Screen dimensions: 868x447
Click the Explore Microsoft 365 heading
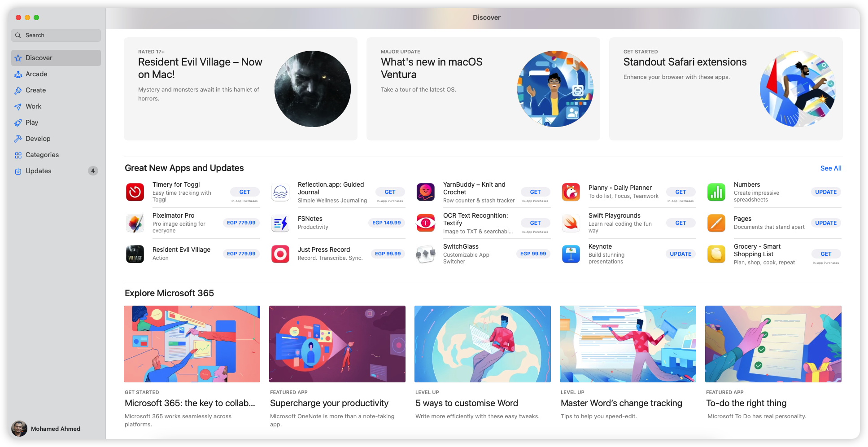[169, 293]
